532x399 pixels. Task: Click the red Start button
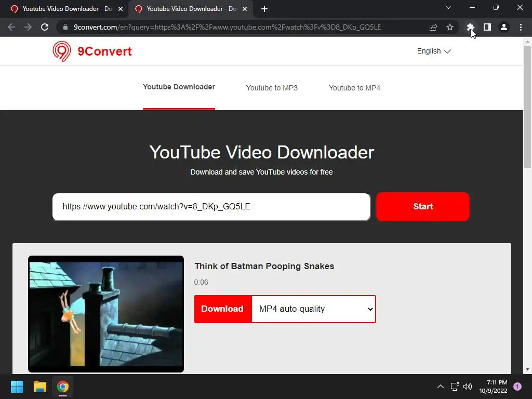coord(423,207)
